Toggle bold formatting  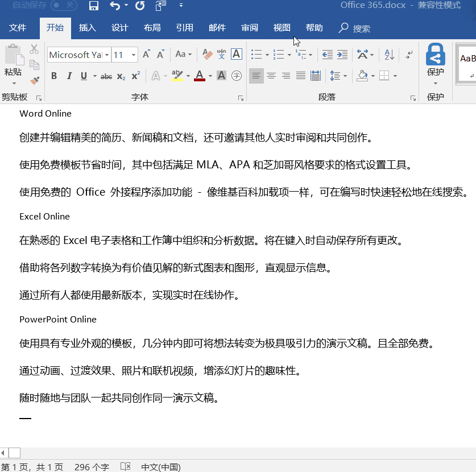point(54,75)
